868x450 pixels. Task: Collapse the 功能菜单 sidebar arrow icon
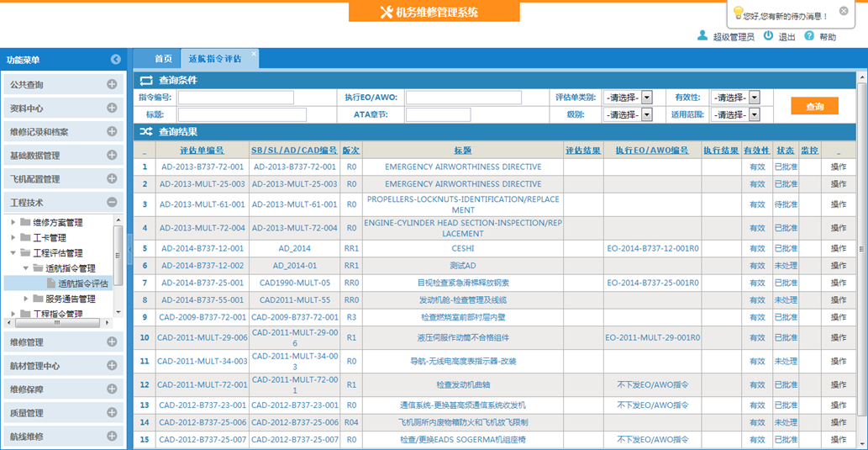[x=115, y=59]
